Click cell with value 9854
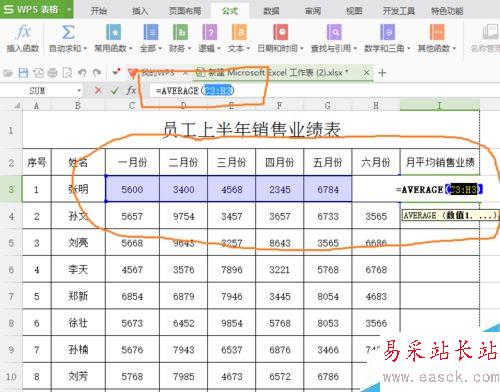 click(x=232, y=323)
